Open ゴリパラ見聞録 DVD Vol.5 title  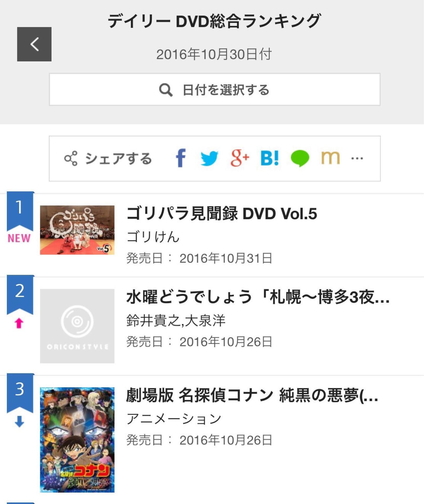pos(221,213)
